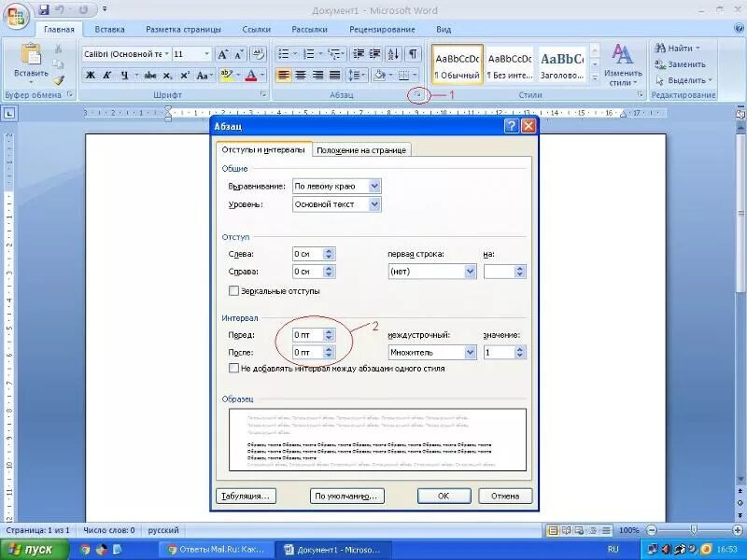Apply subscript formatting

click(167, 76)
